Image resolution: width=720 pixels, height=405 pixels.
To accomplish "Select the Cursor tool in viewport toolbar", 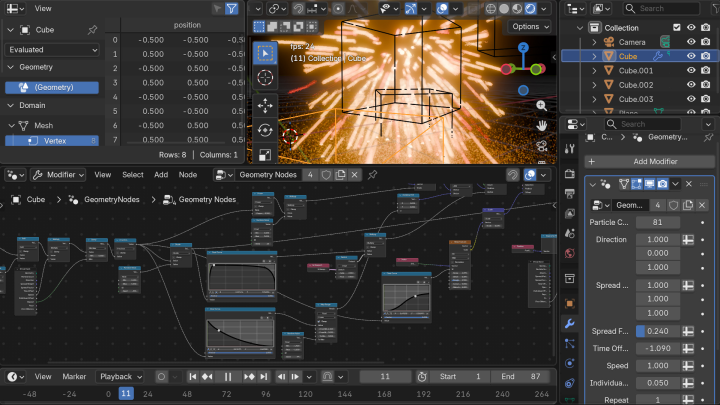I will coord(265,78).
